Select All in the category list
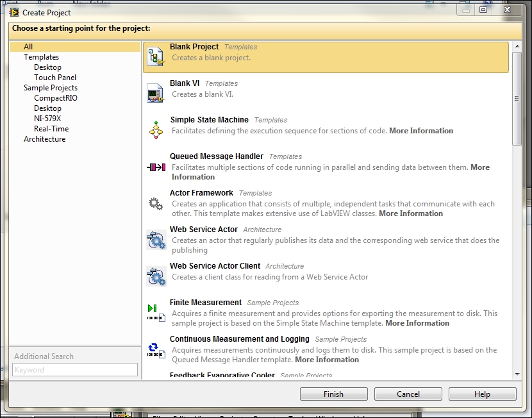The width and height of the screenshot is (532, 418). [74, 47]
